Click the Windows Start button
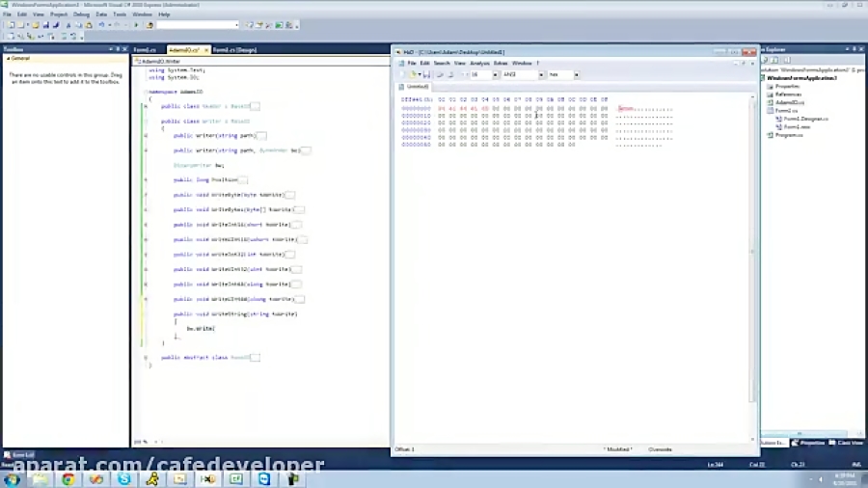Screen dimensions: 868x488 [x=13, y=479]
